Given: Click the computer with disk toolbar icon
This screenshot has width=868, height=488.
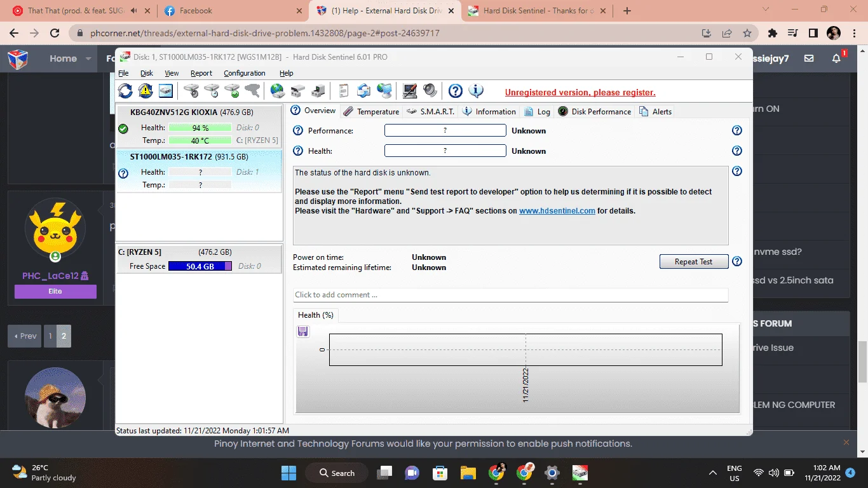Looking at the screenshot, I should click(x=318, y=91).
